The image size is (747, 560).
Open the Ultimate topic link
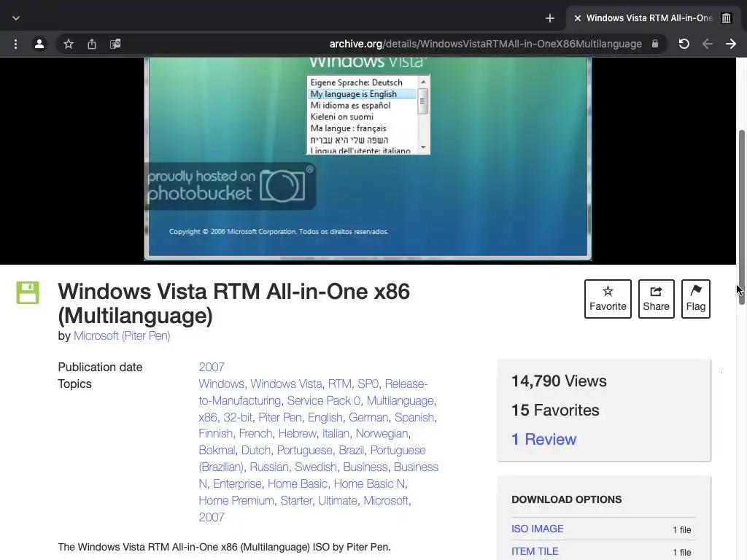click(x=338, y=500)
